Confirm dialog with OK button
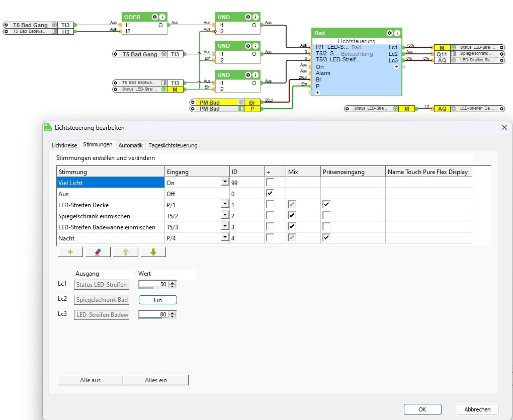 tap(422, 409)
